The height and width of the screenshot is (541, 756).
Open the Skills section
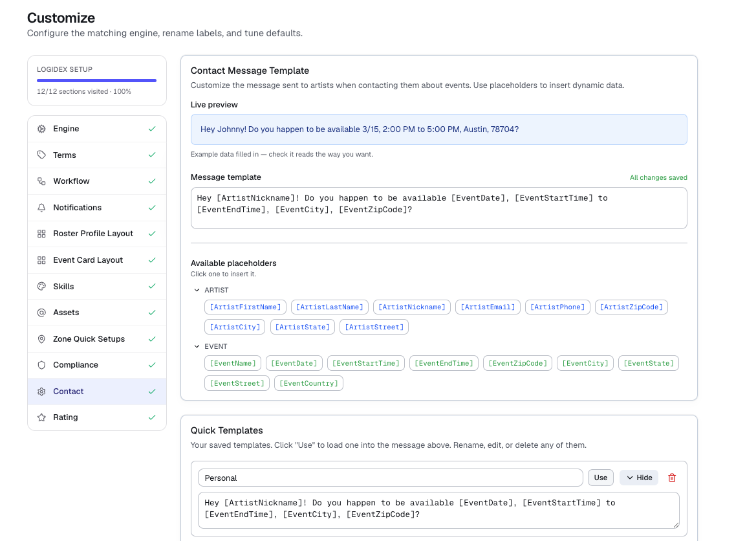(97, 286)
